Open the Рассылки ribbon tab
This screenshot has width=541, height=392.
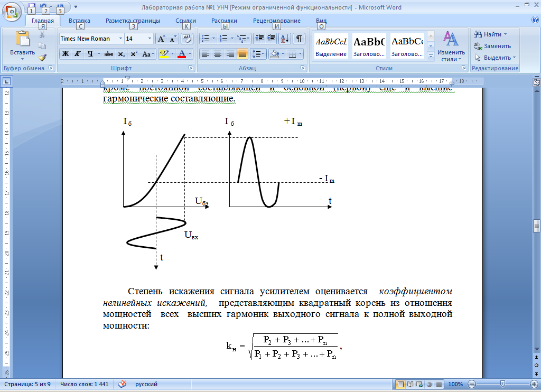tap(224, 21)
